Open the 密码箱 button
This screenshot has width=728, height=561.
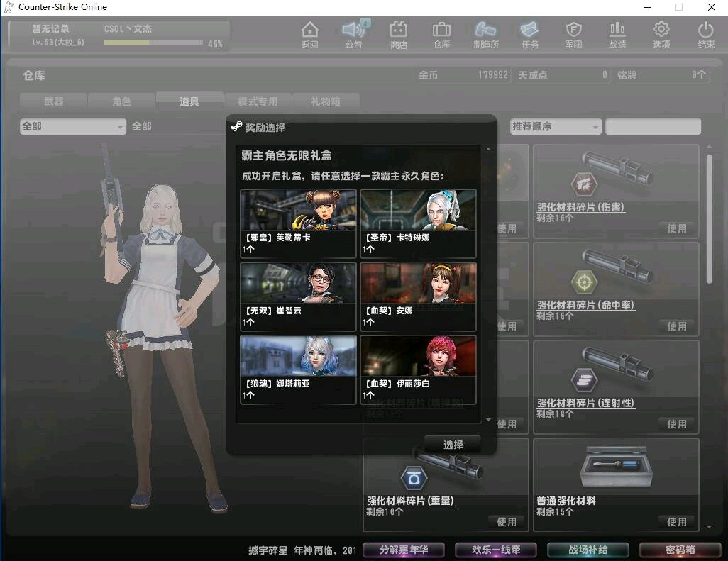(x=680, y=550)
